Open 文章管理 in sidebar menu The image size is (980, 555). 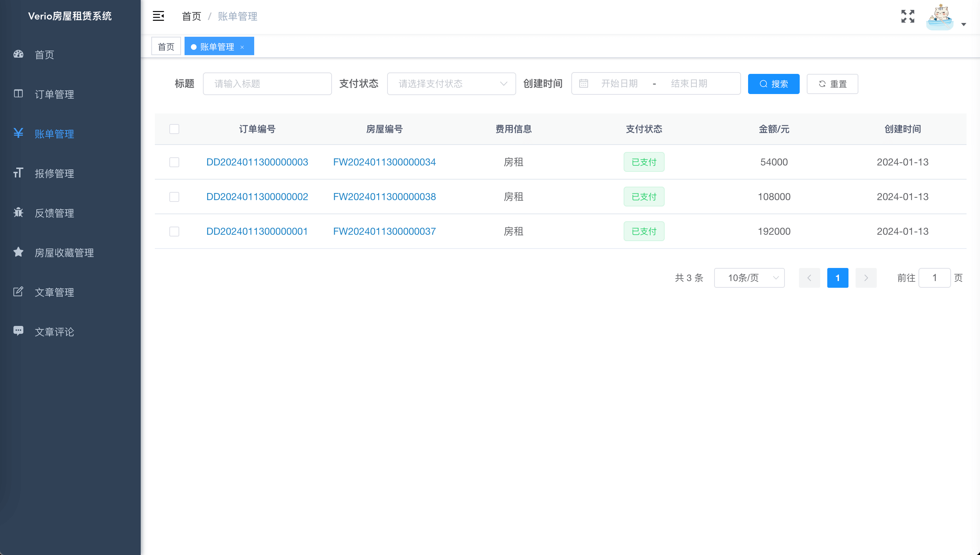tap(54, 292)
